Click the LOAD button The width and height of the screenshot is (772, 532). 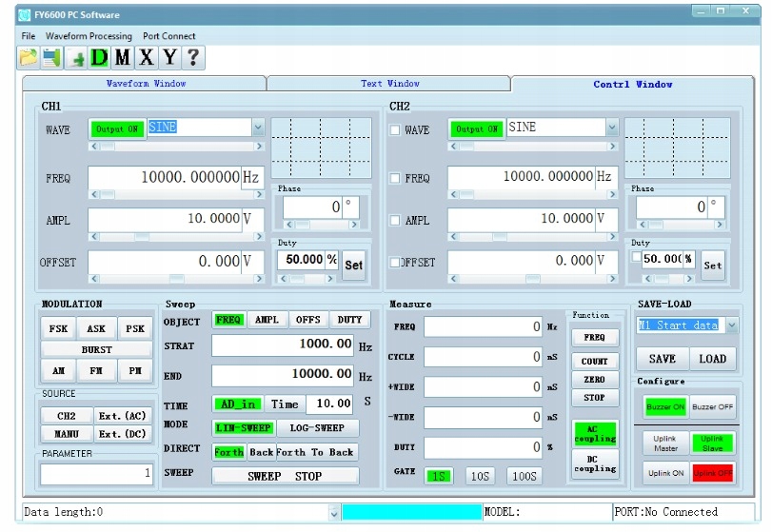pos(712,359)
